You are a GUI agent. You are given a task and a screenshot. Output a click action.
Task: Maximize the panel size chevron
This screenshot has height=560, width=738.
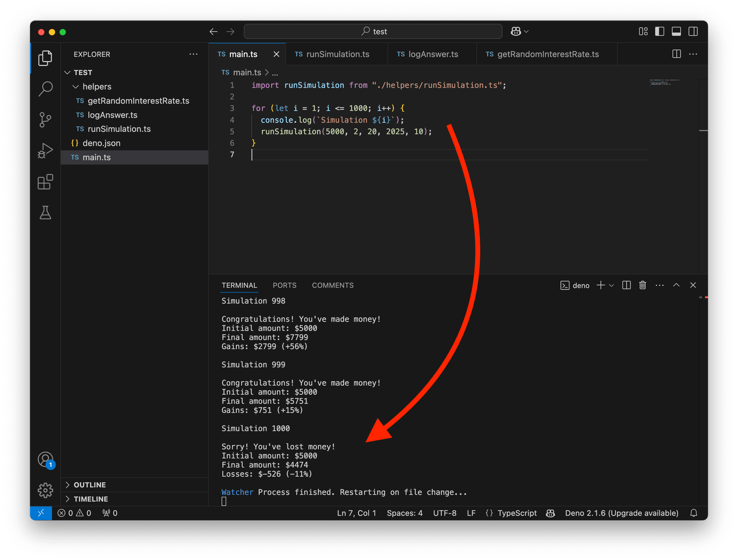click(676, 285)
